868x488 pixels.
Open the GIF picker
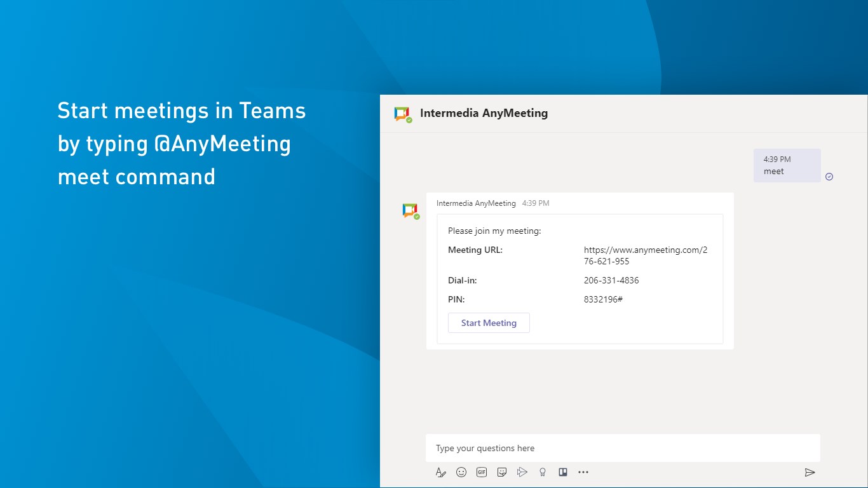point(482,472)
